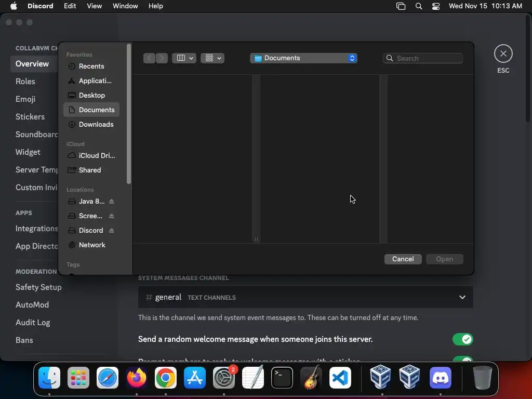Open the first VirtualBox dock icon
This screenshot has height=399, width=532.
380,378
